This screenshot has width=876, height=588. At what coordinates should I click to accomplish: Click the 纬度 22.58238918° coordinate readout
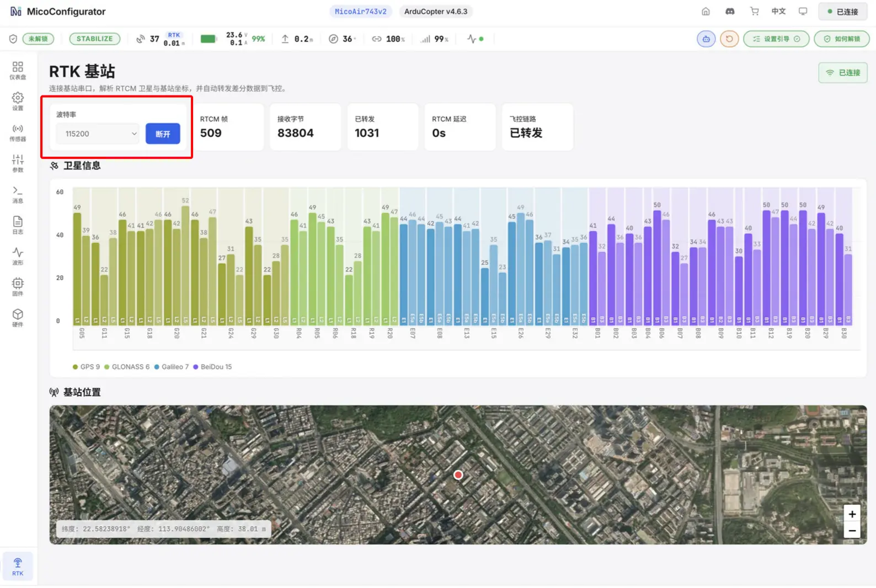[x=96, y=529]
